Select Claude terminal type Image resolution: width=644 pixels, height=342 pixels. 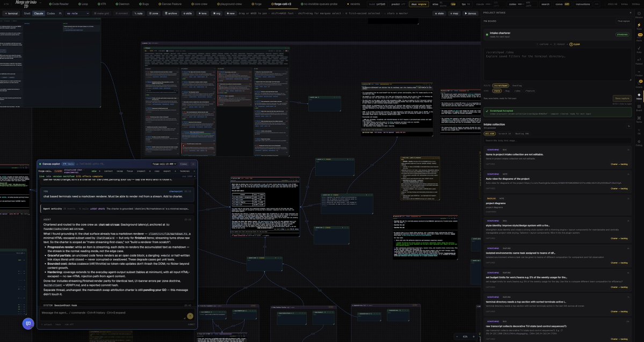pos(39,13)
